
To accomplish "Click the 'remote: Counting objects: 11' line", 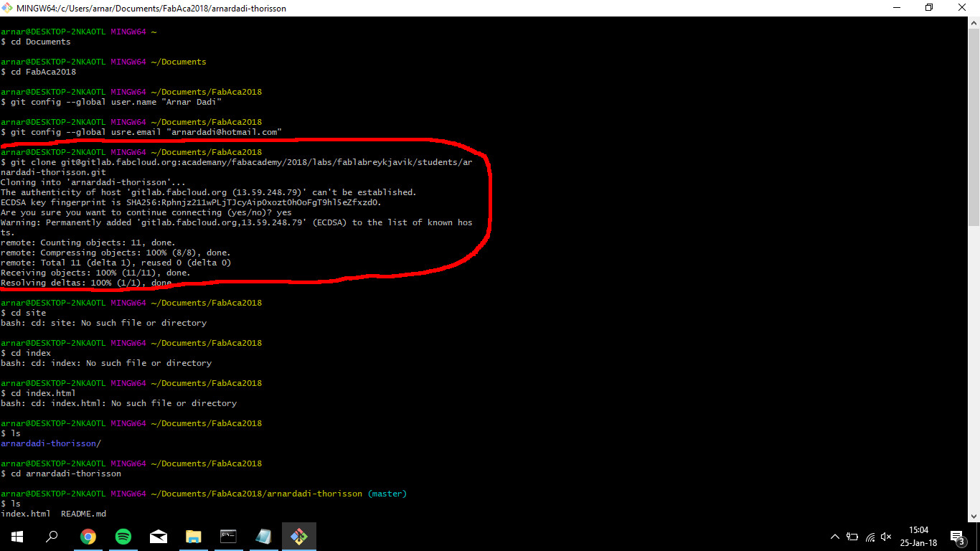I will pyautogui.click(x=88, y=242).
